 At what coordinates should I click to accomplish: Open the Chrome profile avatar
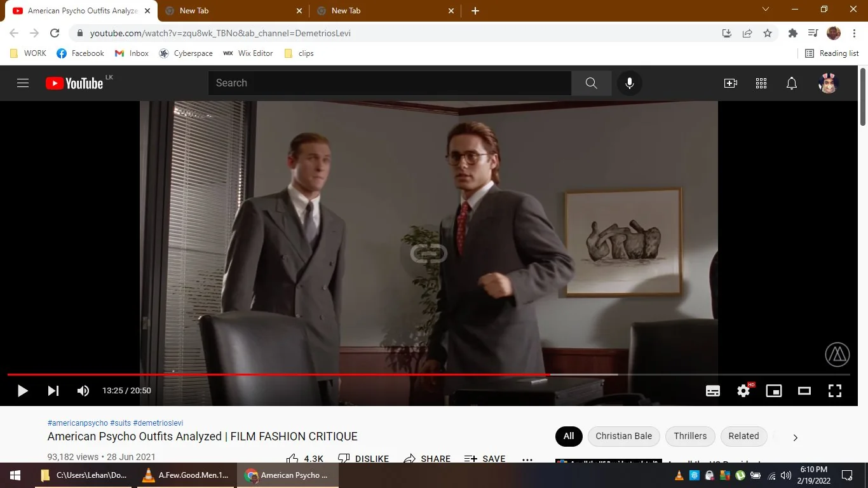click(x=834, y=33)
